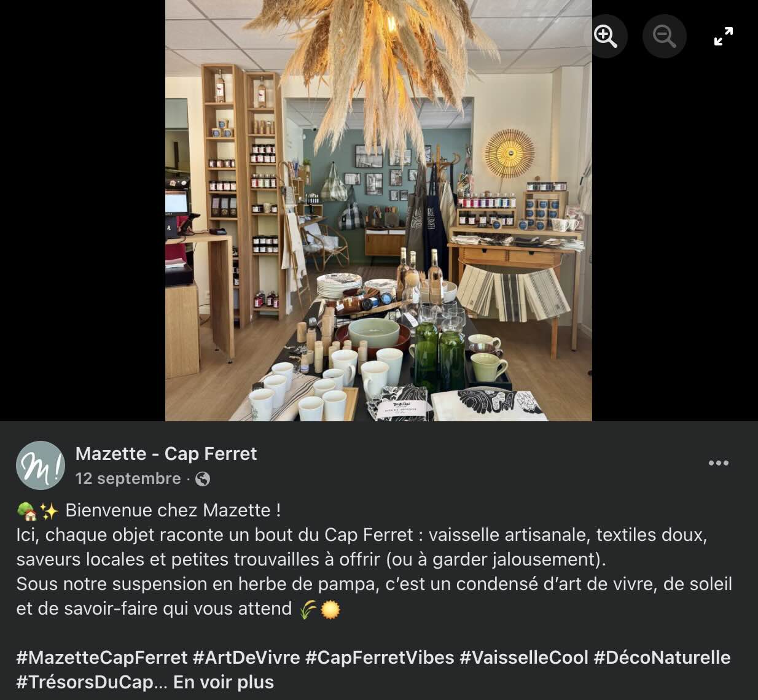Viewport: 758px width, 700px height.
Task: Click the black area left of the photo
Action: point(82,211)
